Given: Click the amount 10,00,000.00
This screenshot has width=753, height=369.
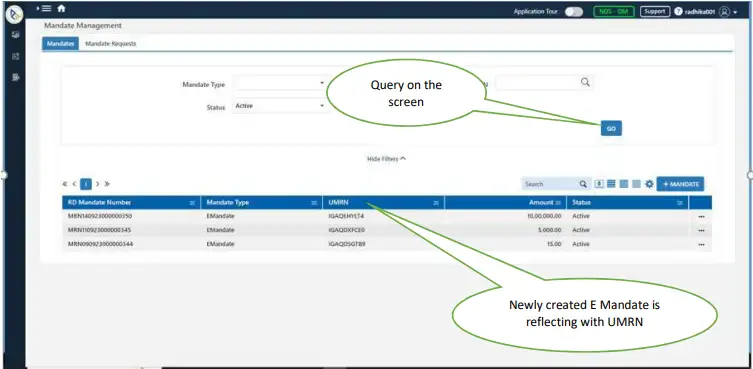Looking at the screenshot, I should 545,216.
